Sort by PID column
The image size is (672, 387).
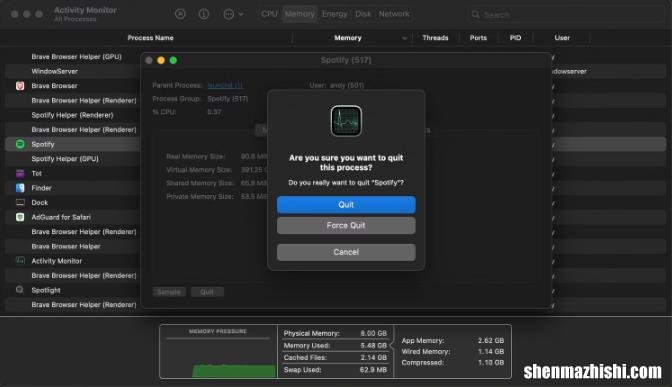(x=515, y=38)
